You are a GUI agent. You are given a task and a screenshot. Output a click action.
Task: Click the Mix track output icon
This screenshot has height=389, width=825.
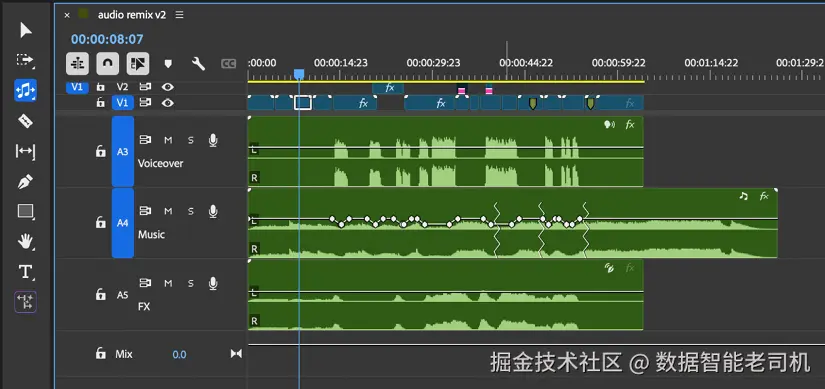tap(236, 354)
